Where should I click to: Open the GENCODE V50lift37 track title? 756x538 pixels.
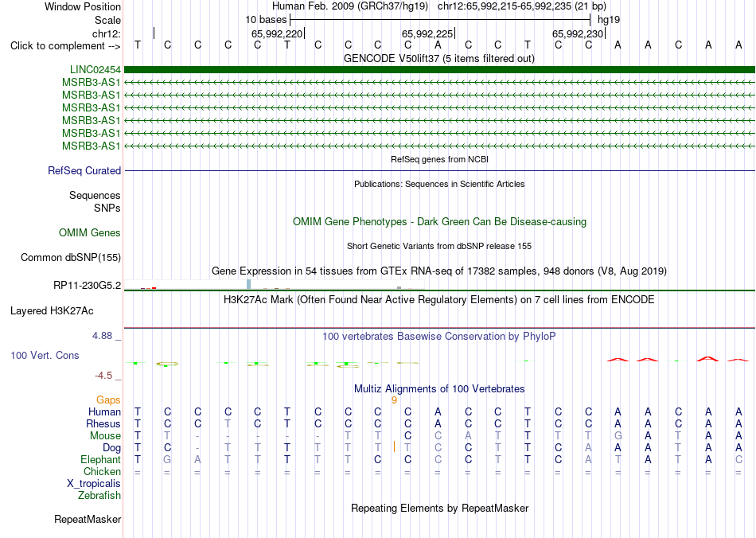point(438,58)
